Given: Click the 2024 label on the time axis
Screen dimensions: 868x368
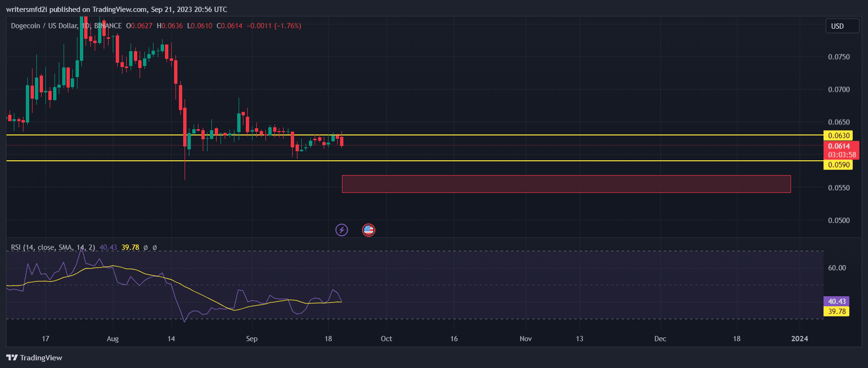Looking at the screenshot, I should click(799, 339).
